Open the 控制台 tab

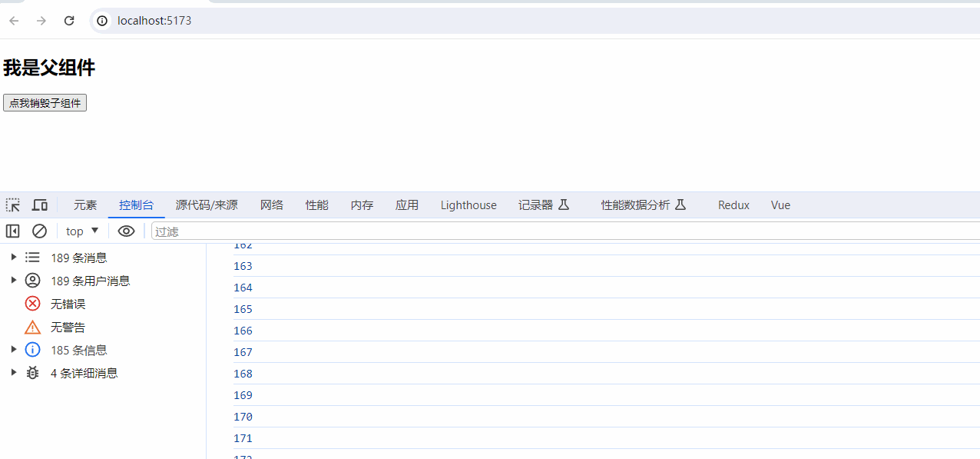coord(136,205)
